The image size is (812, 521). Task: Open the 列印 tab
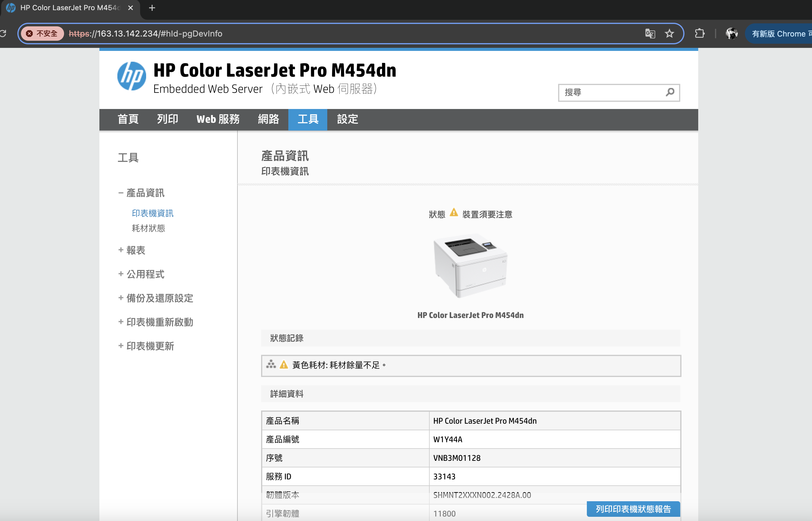point(167,119)
